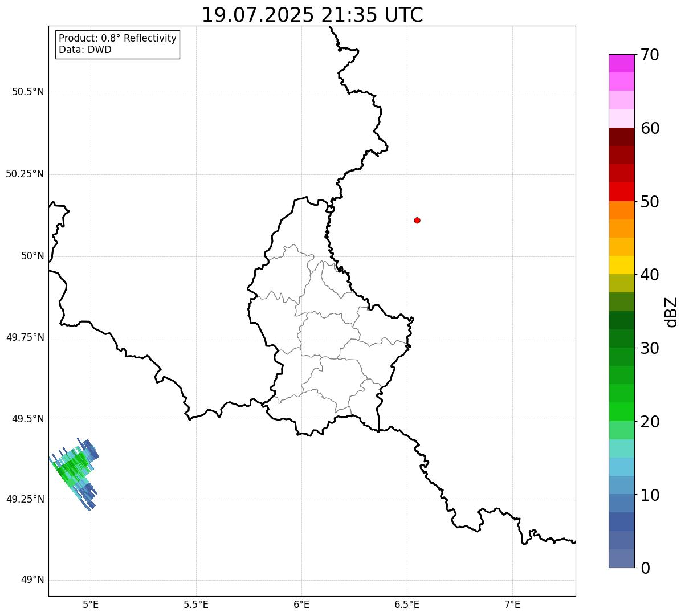Click the 49°N latitude label
This screenshot has width=685, height=616.
32,580
